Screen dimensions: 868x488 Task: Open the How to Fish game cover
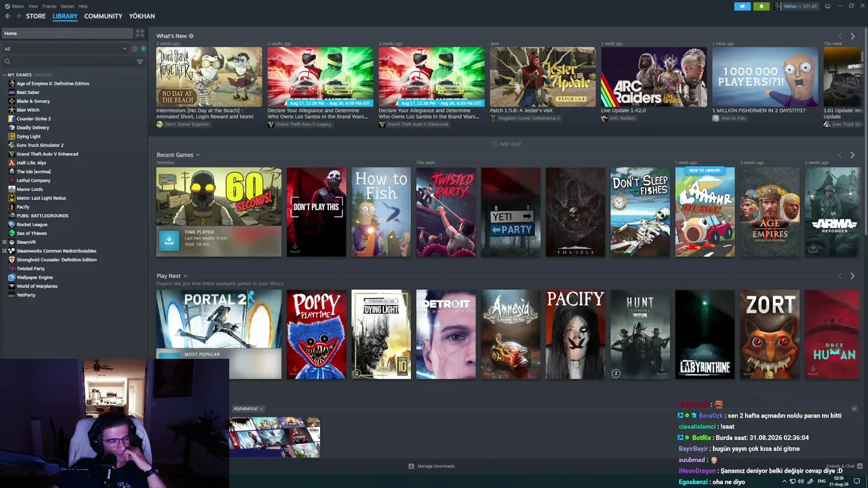[x=381, y=212]
